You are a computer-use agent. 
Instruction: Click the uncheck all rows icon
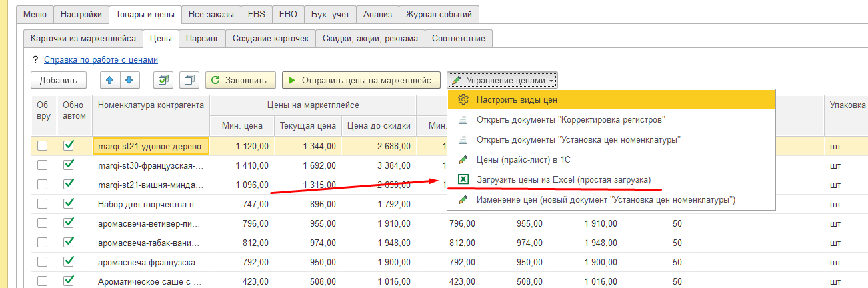click(189, 80)
